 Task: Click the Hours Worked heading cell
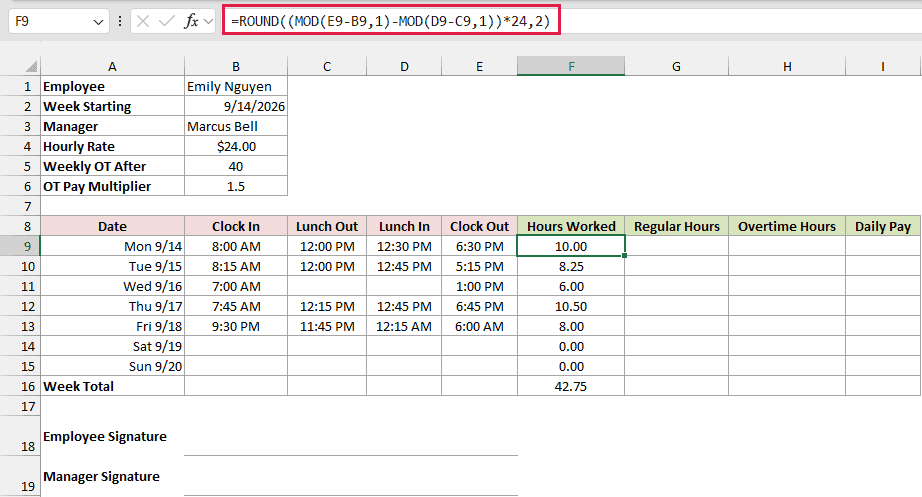[571, 226]
